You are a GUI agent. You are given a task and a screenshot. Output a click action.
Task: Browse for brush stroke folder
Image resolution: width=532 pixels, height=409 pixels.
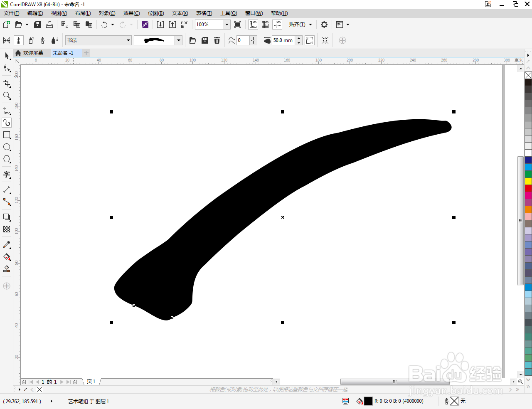pos(193,40)
